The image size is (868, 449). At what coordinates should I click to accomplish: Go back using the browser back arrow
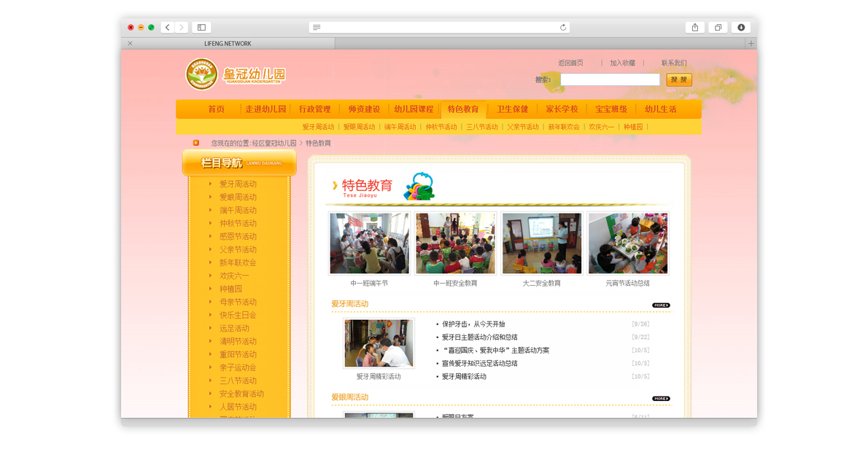(167, 27)
